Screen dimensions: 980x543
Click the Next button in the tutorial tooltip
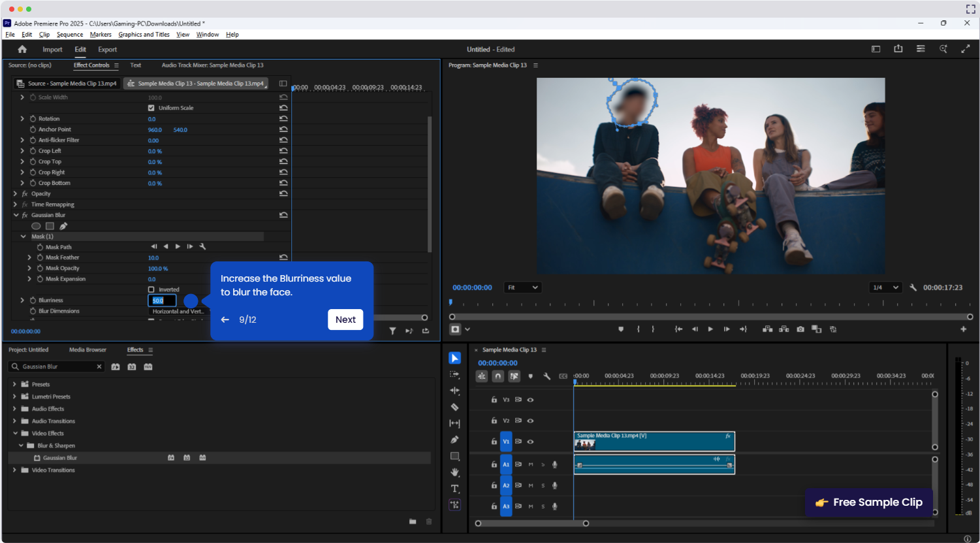(345, 320)
